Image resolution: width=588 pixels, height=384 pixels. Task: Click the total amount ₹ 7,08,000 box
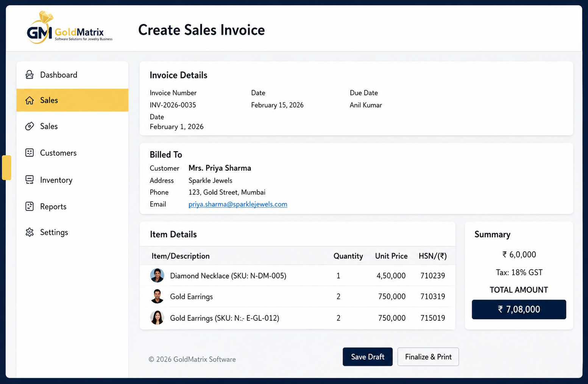click(x=519, y=309)
